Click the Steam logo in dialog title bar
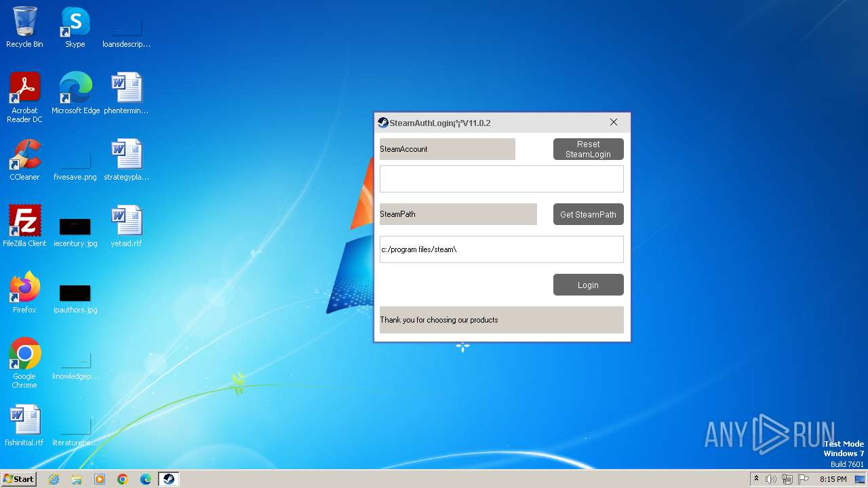Viewport: 868px width, 488px height. [383, 123]
